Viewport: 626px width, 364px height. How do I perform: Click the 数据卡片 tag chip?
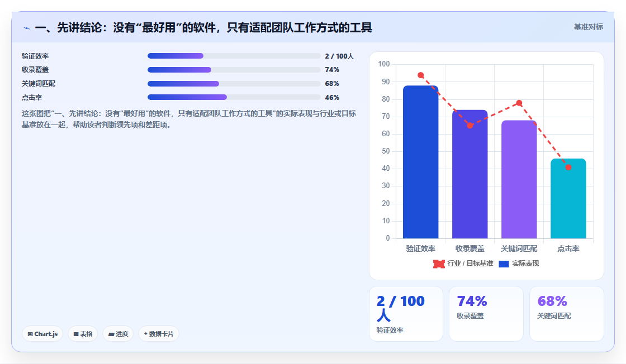click(159, 334)
